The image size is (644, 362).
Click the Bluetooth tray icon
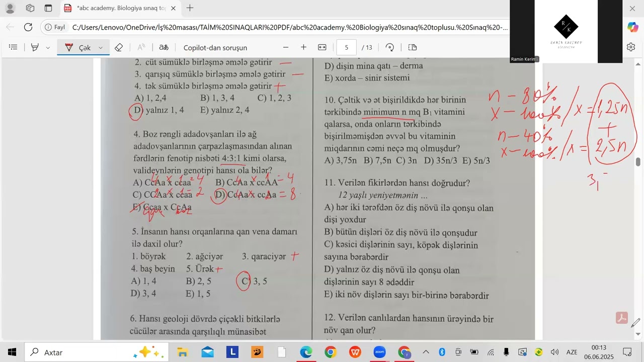coord(442,352)
